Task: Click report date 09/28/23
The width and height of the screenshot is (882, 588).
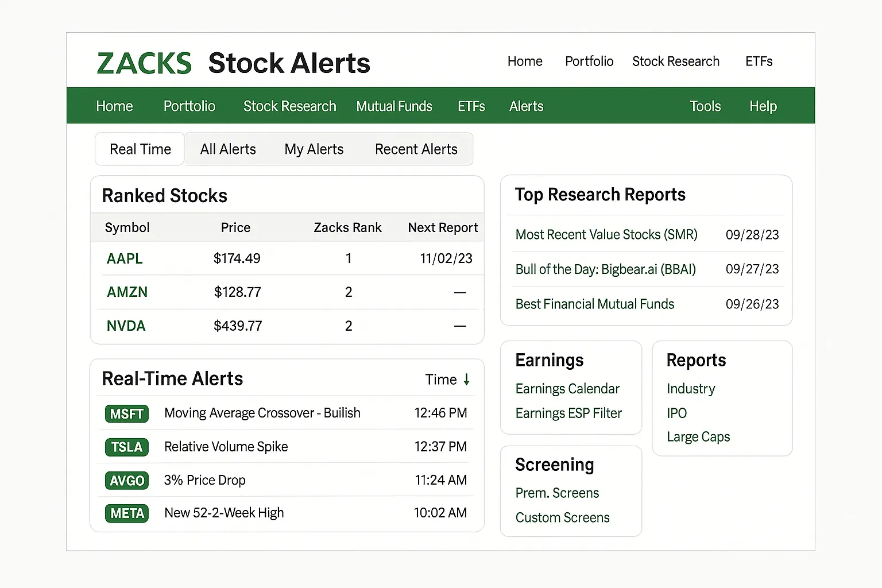Action: [x=752, y=235]
